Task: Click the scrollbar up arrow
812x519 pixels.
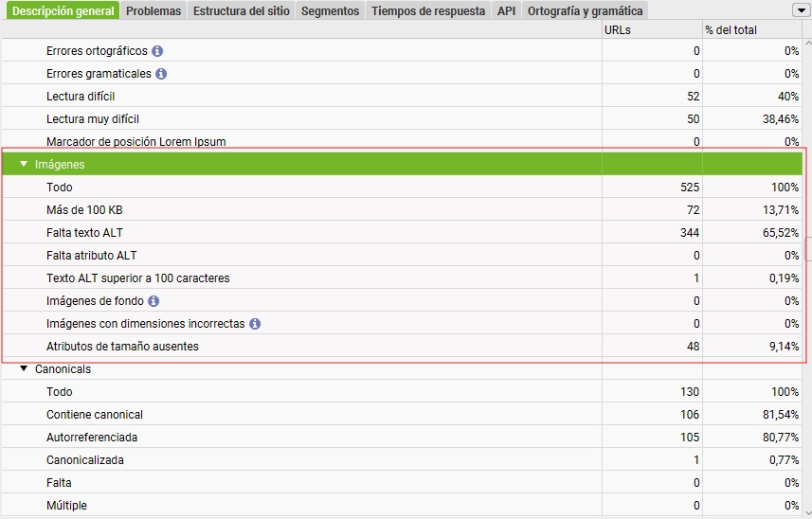Action: pos(807,44)
